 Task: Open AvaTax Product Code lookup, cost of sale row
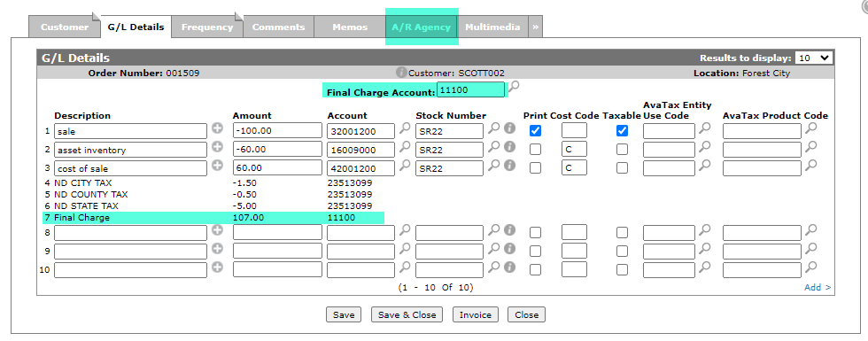(810, 165)
